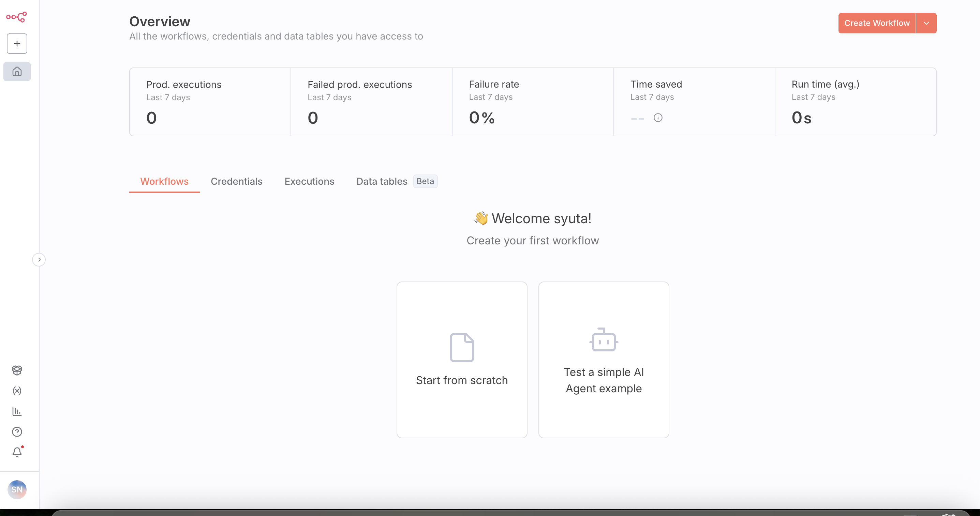Click the n8n logo icon
This screenshot has width=980, height=516.
tap(16, 17)
